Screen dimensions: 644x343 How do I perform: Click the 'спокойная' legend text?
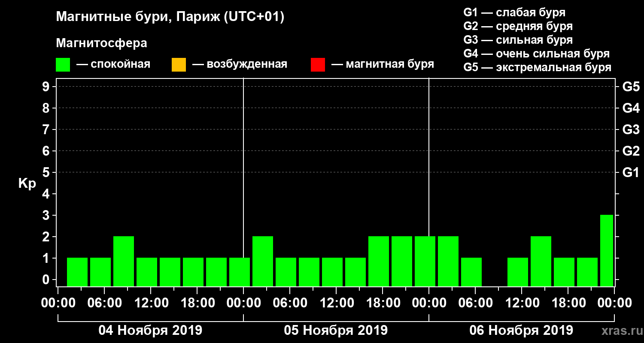pos(120,65)
